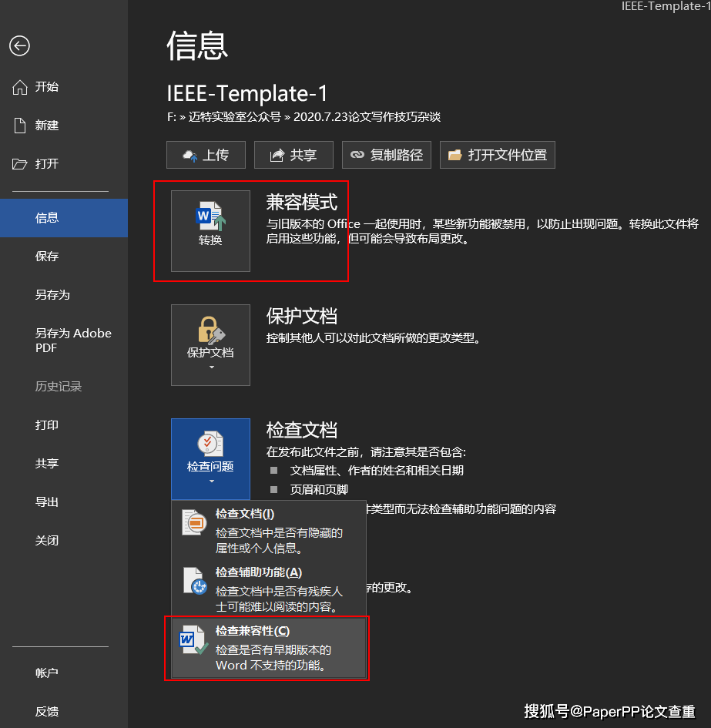This screenshot has width=711, height=728.
Task: Click the share arrow icon on 共享
Action: (x=277, y=155)
